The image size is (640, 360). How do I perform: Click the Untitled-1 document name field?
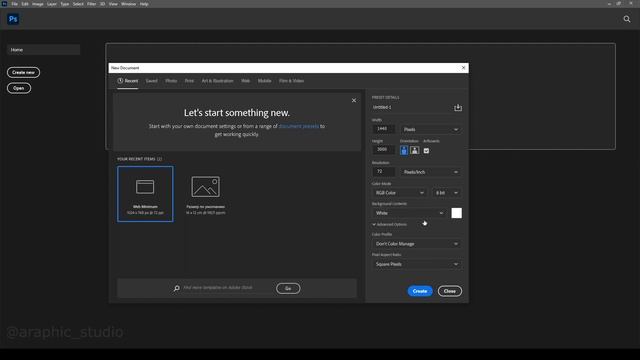(x=411, y=107)
